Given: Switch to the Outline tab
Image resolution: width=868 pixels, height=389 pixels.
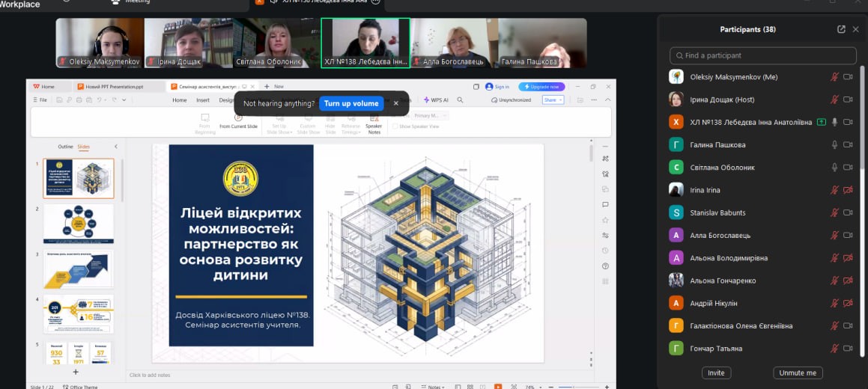Looking at the screenshot, I should click(66, 147).
